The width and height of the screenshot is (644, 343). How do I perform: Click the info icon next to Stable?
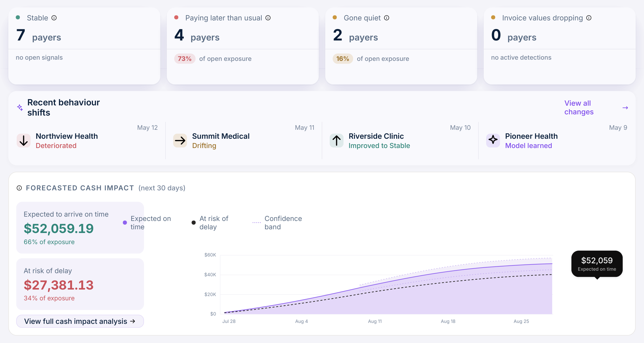click(54, 18)
